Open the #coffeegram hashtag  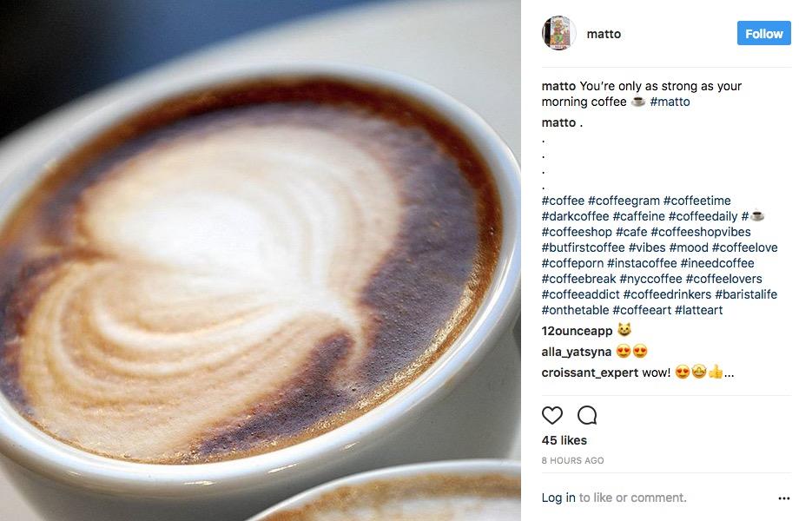pos(624,201)
